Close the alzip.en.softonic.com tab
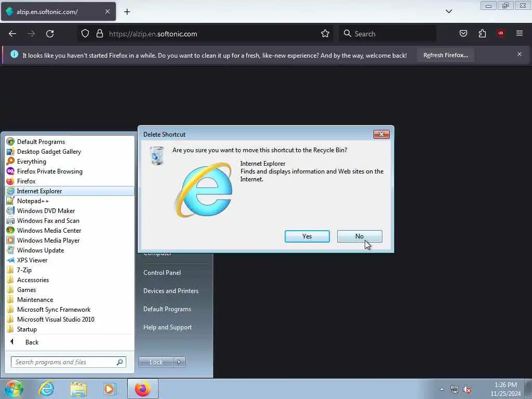This screenshot has width=532, height=399. point(107,11)
